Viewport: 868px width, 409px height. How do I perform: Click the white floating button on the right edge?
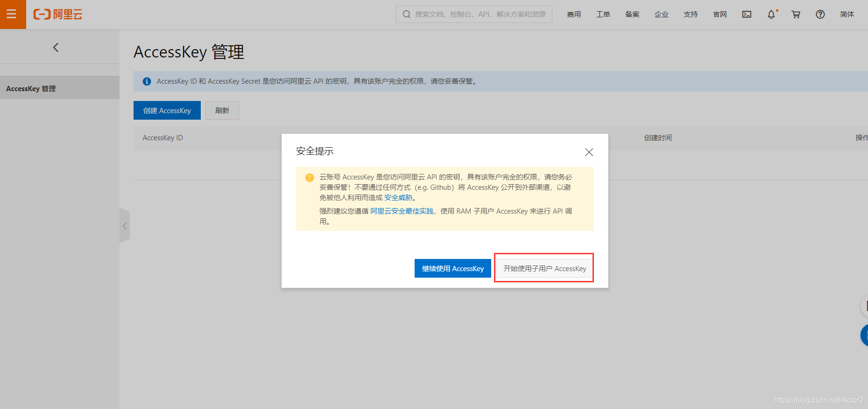864,306
